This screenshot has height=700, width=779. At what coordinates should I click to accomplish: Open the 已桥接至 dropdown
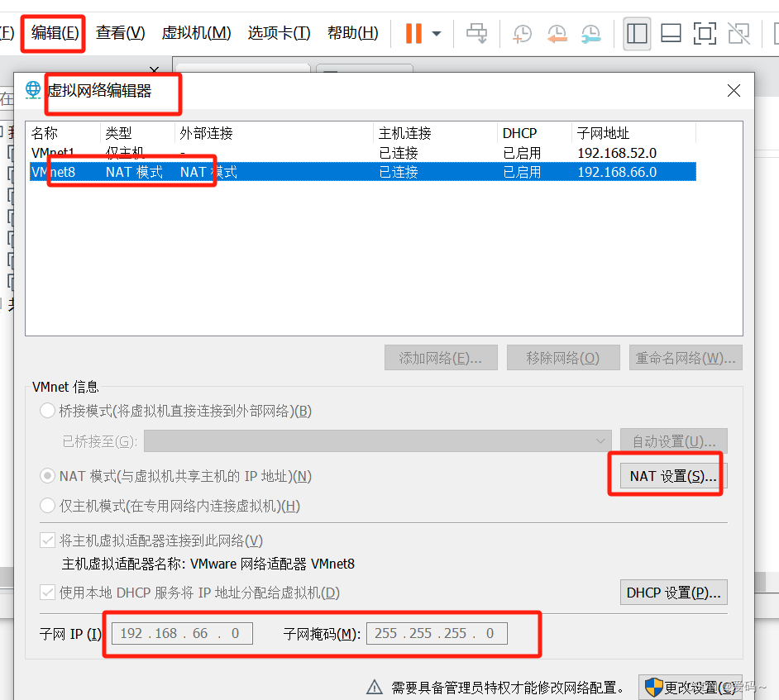[x=378, y=440]
